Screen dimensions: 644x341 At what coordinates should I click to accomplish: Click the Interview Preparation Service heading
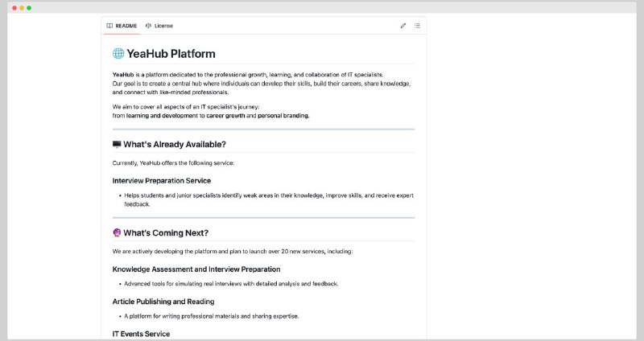pyautogui.click(x=162, y=181)
